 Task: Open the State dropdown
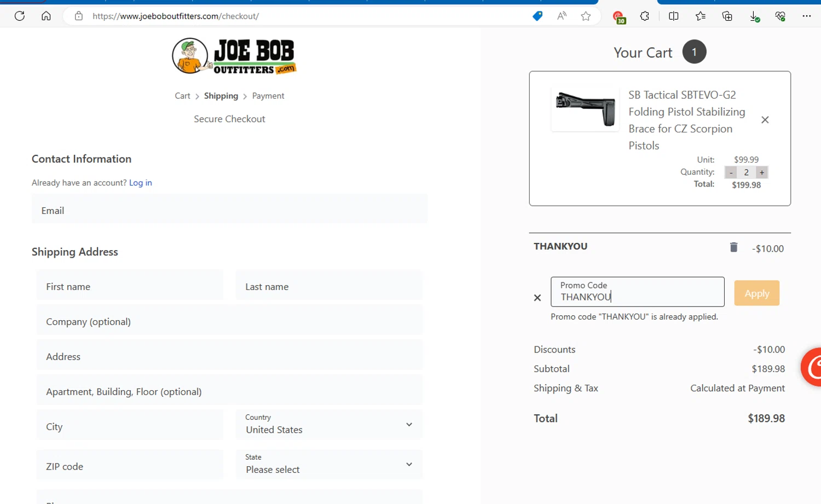pyautogui.click(x=329, y=465)
